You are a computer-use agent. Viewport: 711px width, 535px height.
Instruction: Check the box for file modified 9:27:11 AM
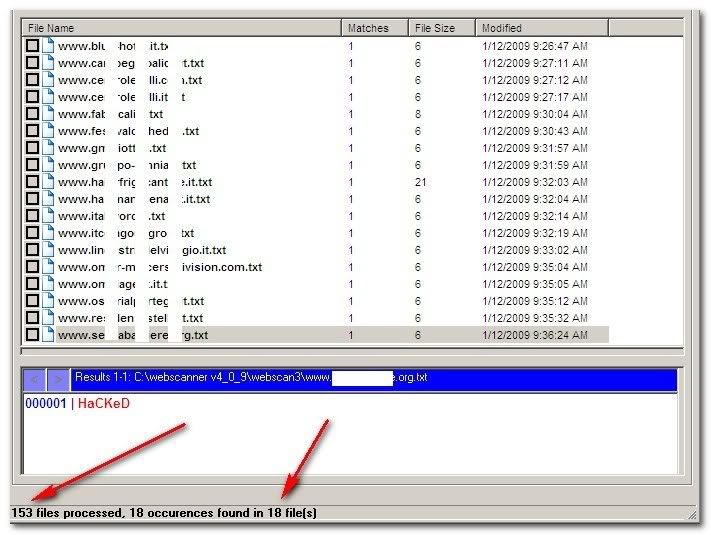coord(32,63)
